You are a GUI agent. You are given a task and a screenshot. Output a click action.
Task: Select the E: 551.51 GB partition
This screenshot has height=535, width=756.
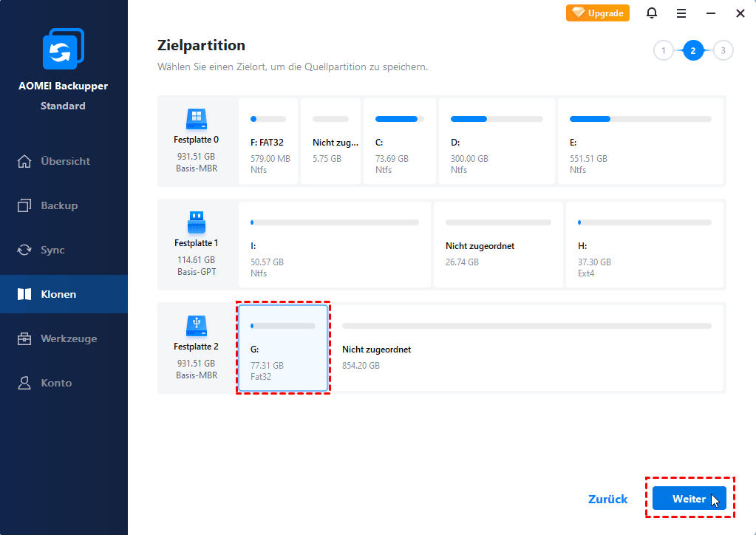tap(640, 141)
